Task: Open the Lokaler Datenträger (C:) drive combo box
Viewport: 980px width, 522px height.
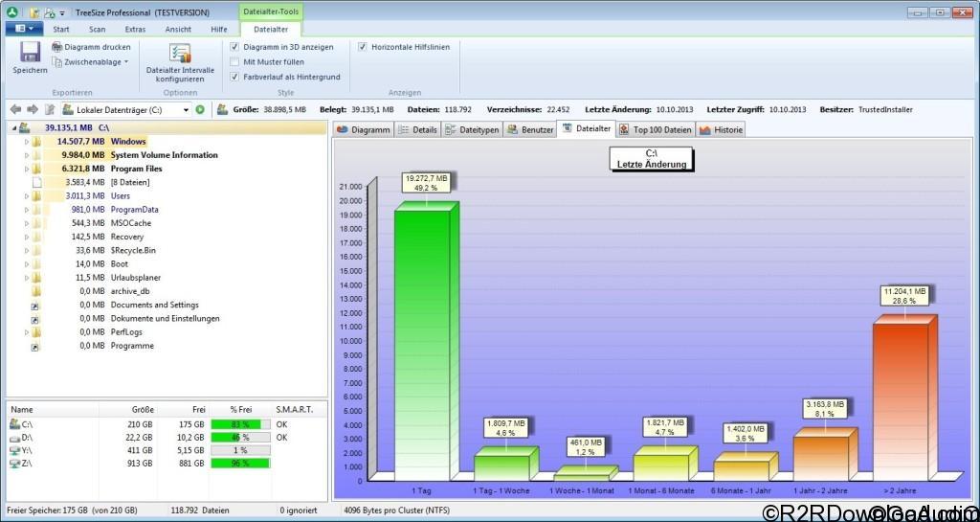Action: (x=125, y=109)
